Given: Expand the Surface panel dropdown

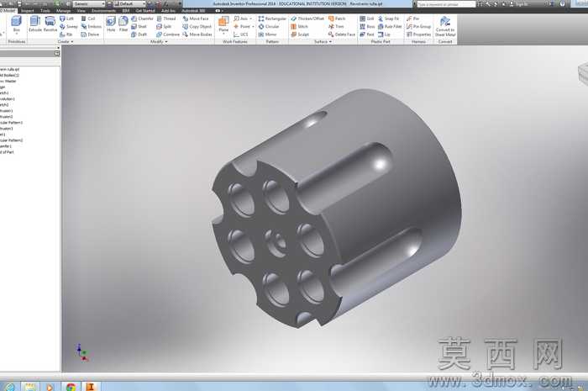Looking at the screenshot, I should pyautogui.click(x=323, y=42).
